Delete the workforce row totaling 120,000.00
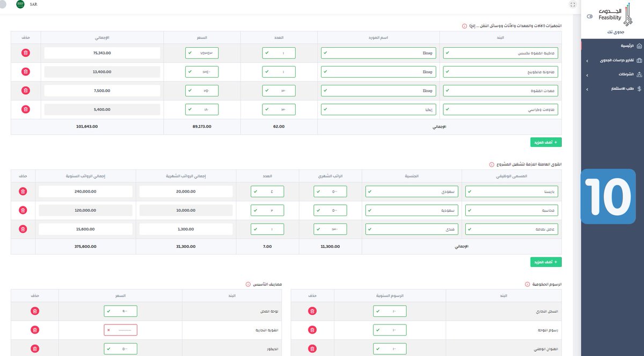 coord(23,210)
